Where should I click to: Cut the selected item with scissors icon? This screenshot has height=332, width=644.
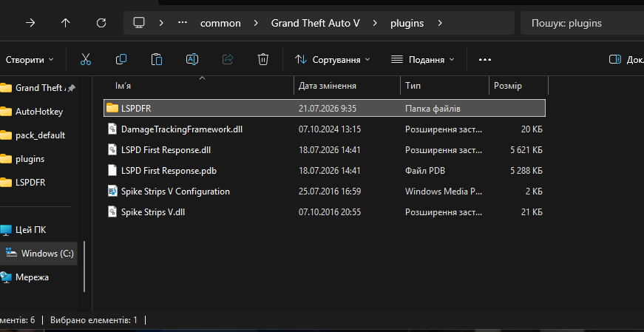pyautogui.click(x=86, y=60)
